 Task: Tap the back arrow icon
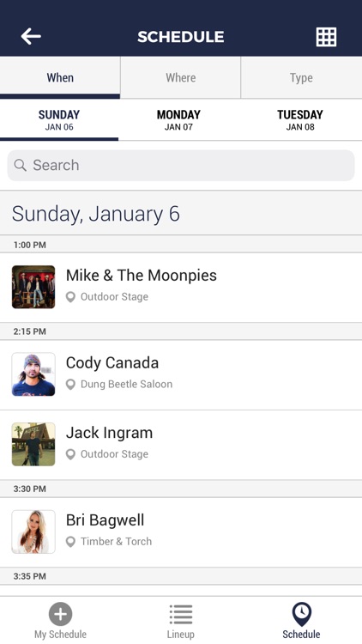31,37
